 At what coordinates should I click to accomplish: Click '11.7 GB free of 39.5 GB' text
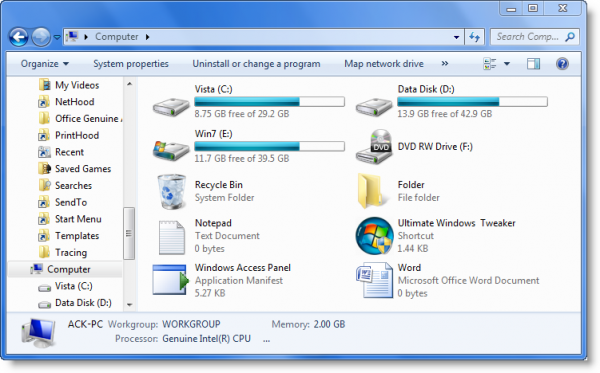242,158
